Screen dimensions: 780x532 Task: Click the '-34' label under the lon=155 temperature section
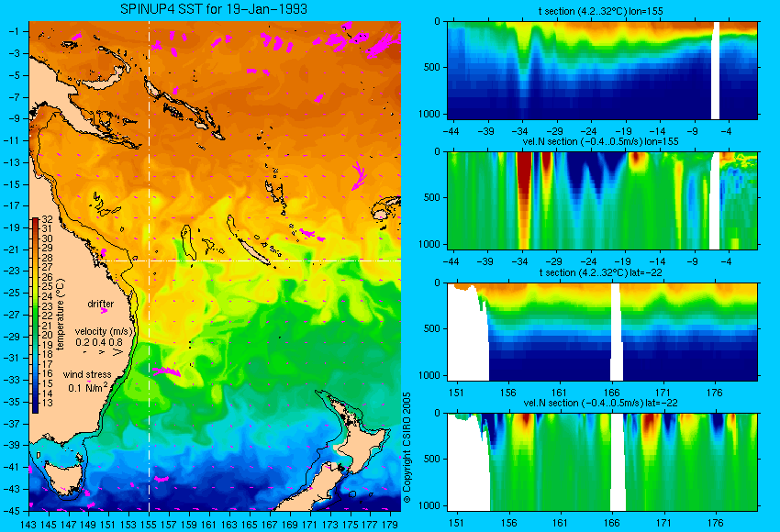click(519, 131)
